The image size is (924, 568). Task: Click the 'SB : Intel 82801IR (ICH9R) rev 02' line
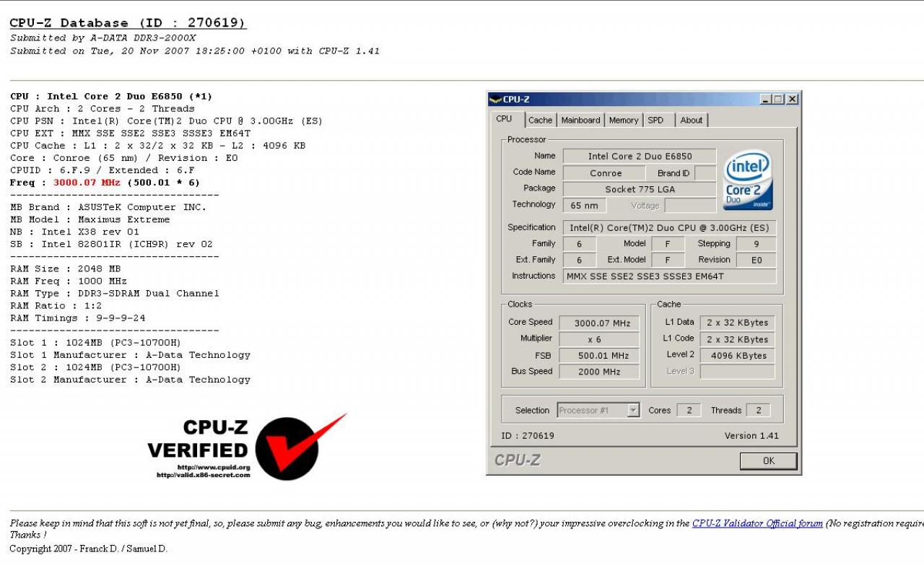pyautogui.click(x=111, y=244)
